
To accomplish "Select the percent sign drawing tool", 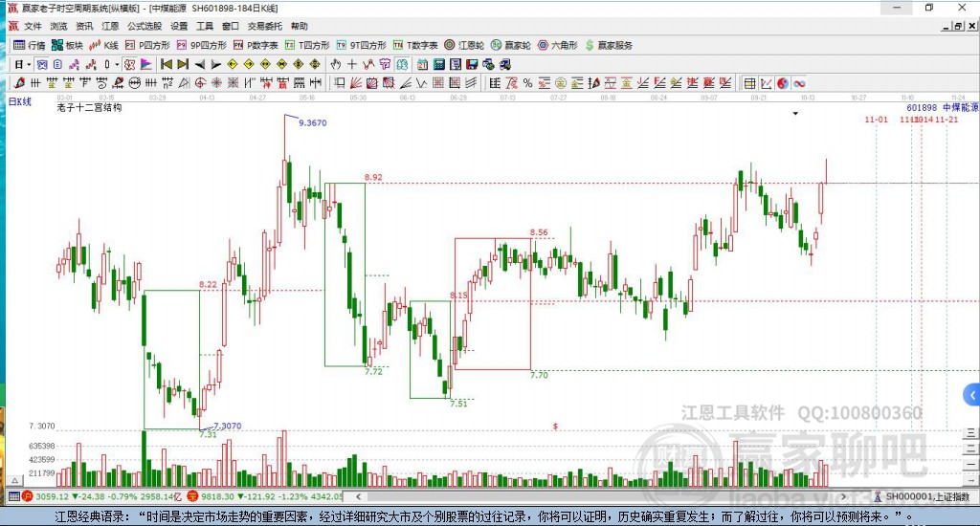I will point(527,83).
